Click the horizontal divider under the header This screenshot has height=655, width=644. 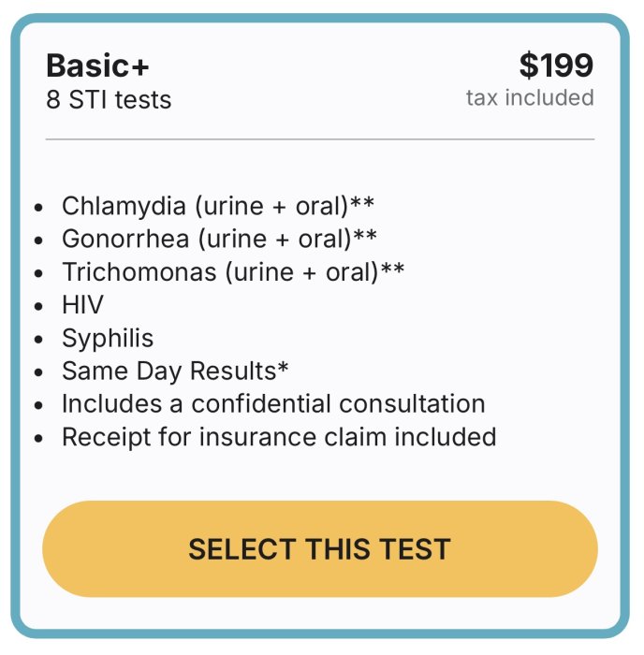319,139
